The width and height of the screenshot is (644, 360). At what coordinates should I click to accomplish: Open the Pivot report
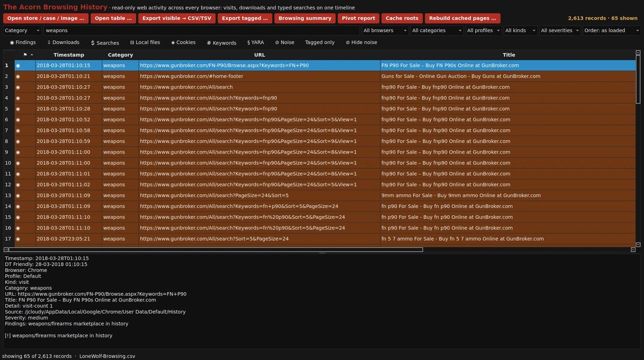click(358, 18)
